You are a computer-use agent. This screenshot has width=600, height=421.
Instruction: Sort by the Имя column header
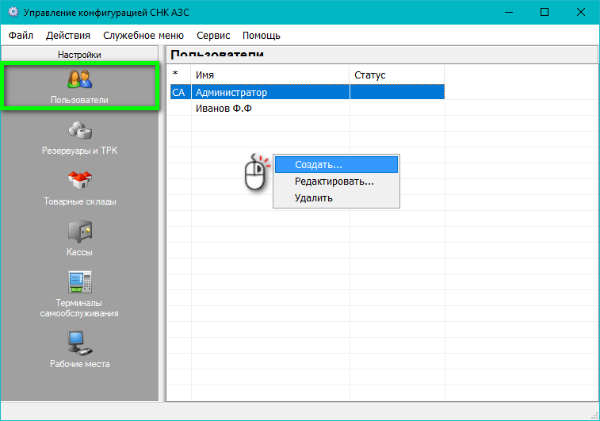[x=270, y=75]
